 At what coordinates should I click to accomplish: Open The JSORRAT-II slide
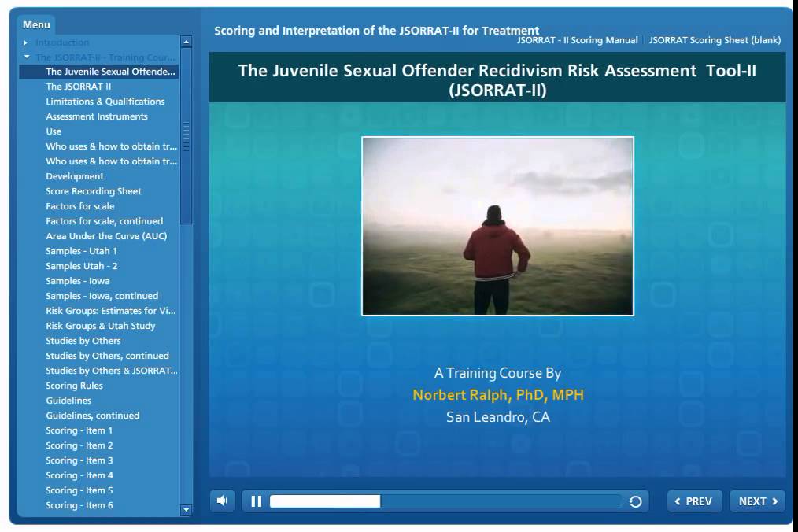point(79,87)
